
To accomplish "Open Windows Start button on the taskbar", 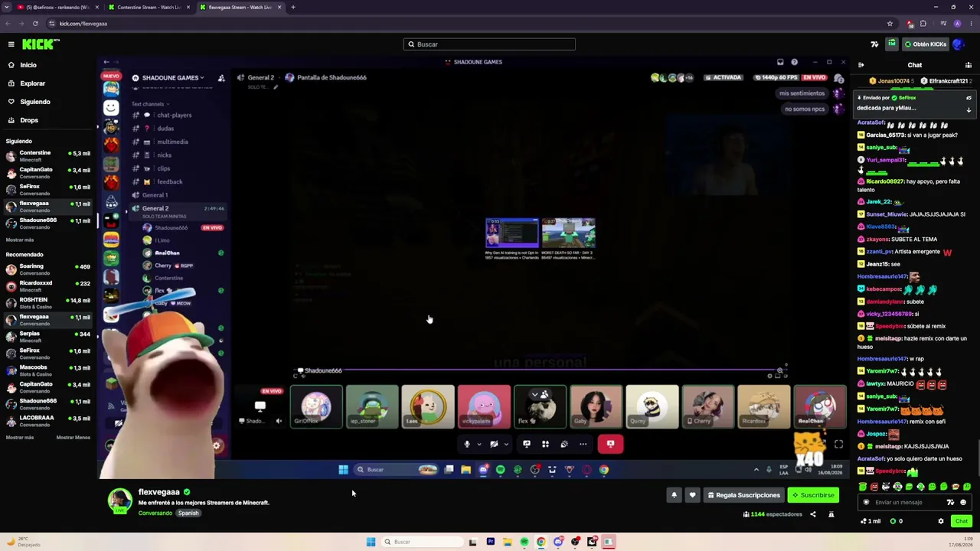I will [371, 542].
